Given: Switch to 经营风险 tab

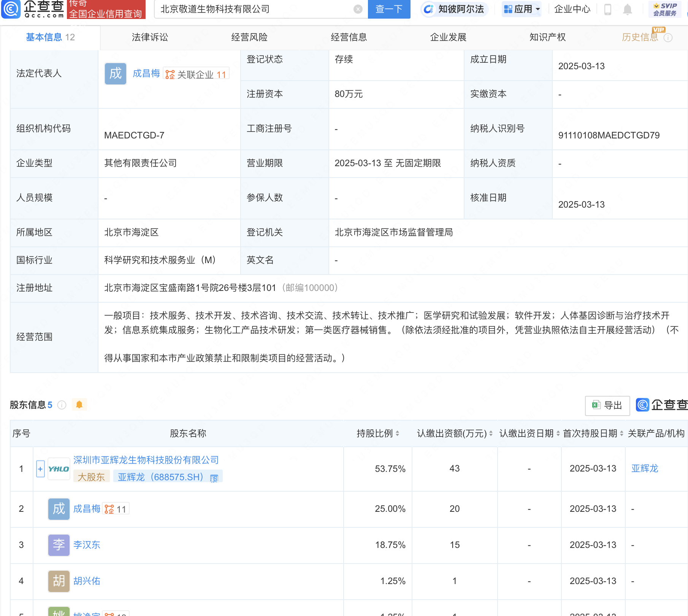Looking at the screenshot, I should click(x=249, y=37).
